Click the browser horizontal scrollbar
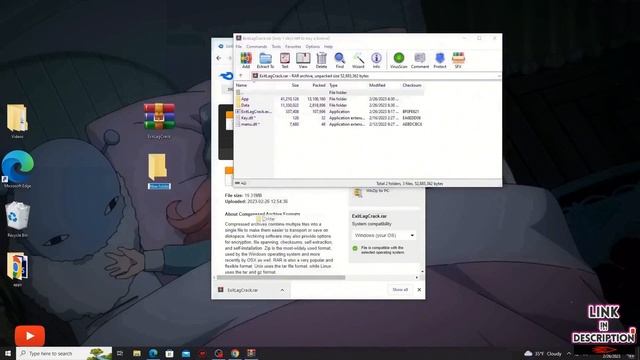Screen dimensions: 640x360 pyautogui.click(x=281, y=278)
